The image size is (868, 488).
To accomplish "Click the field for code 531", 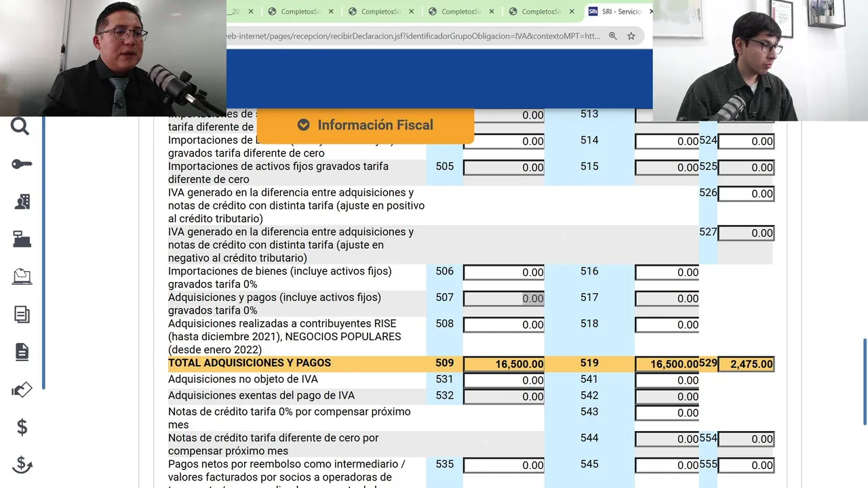I will click(504, 380).
